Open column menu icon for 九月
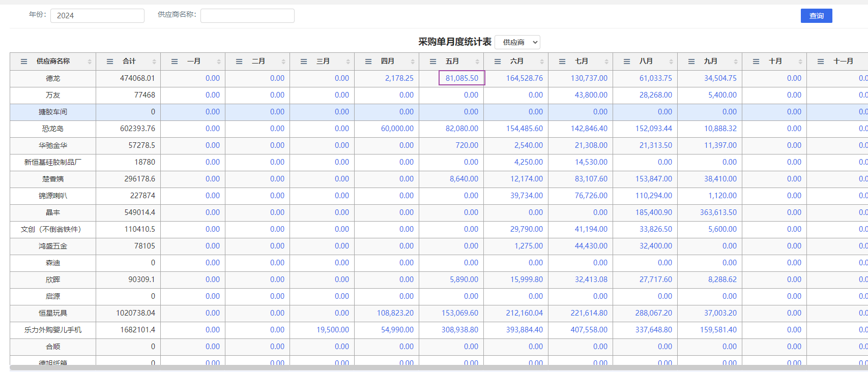 [x=691, y=61]
